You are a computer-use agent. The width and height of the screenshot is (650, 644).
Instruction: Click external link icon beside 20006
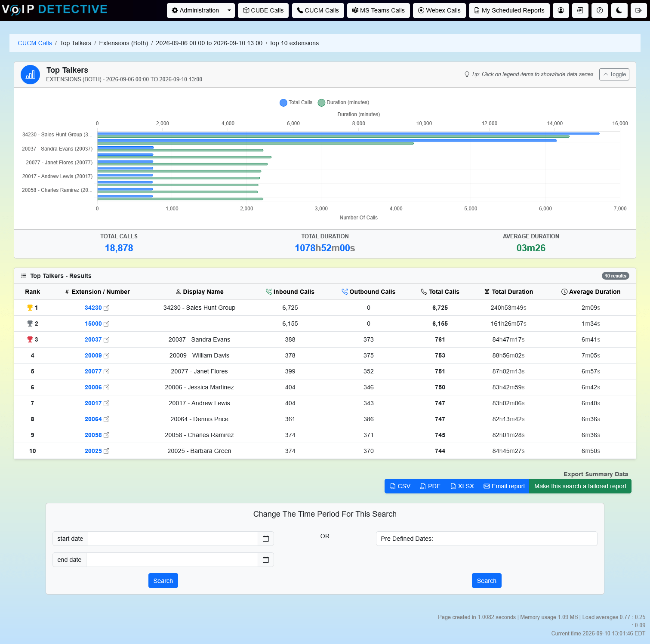(107, 387)
